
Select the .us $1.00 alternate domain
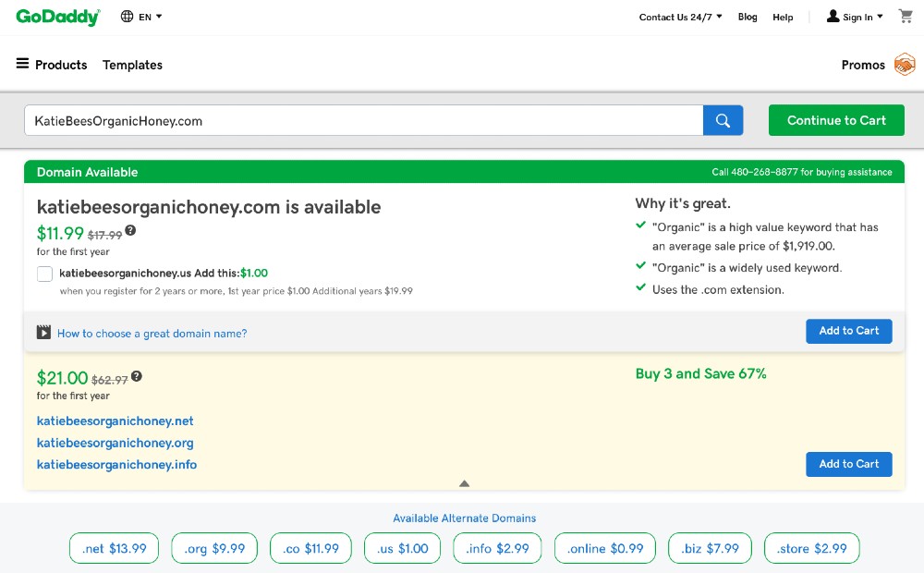point(403,548)
